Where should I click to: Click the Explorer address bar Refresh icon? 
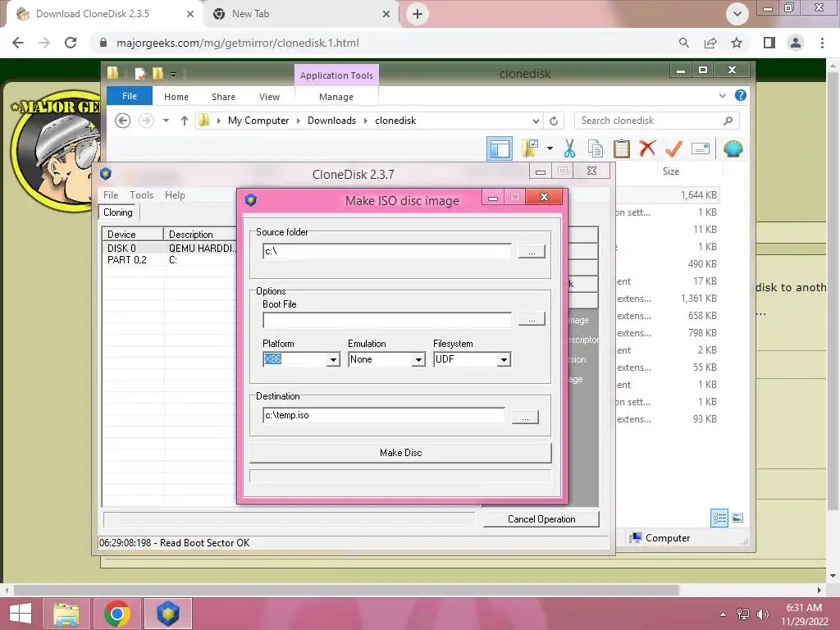point(554,121)
